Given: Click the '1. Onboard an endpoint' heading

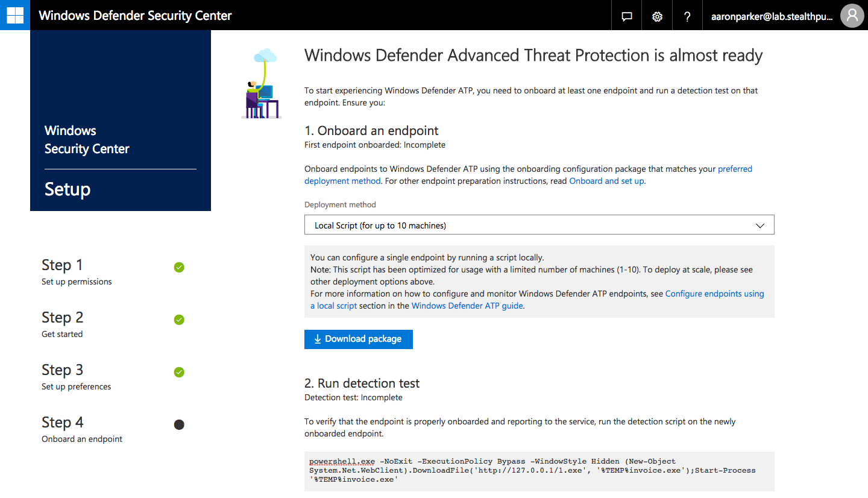Looking at the screenshot, I should click(371, 131).
